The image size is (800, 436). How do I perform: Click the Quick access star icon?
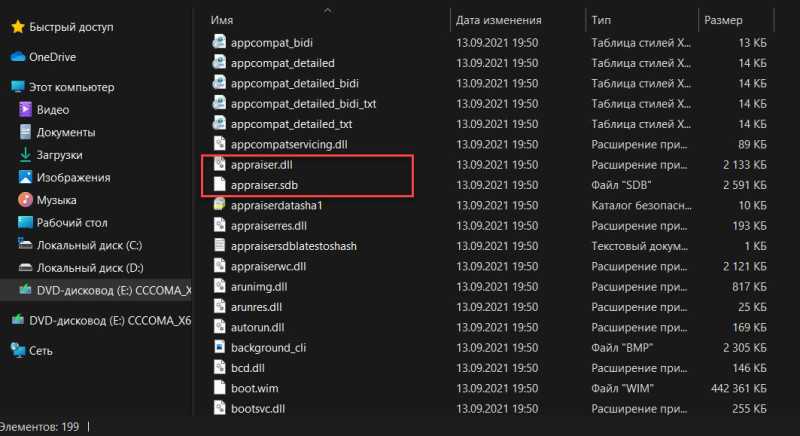tap(18, 27)
